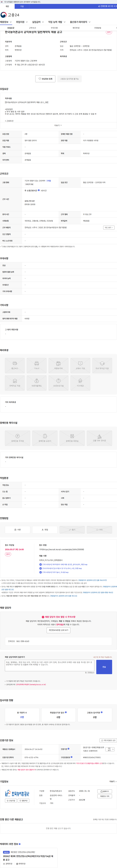Click the 필기 screening method box
This screenshot has height=868, width=117.
point(72,530)
